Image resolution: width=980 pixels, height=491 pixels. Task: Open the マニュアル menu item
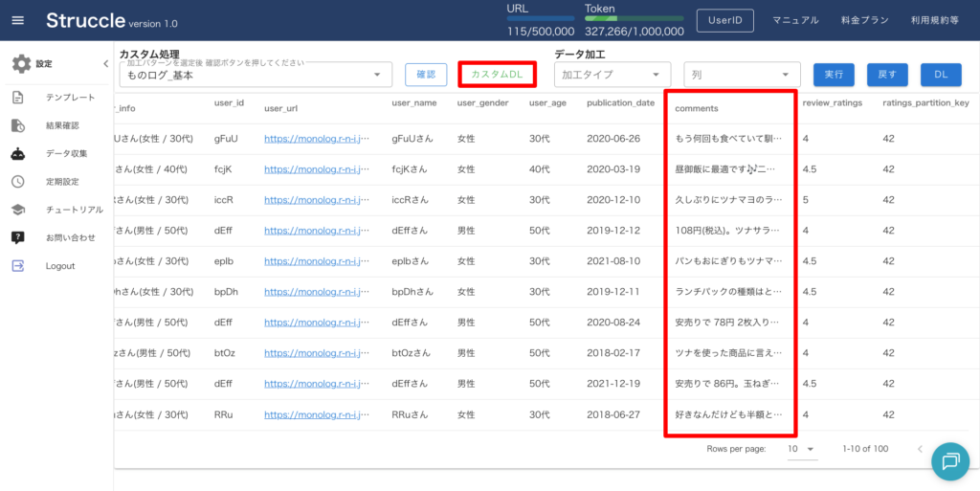tap(794, 21)
